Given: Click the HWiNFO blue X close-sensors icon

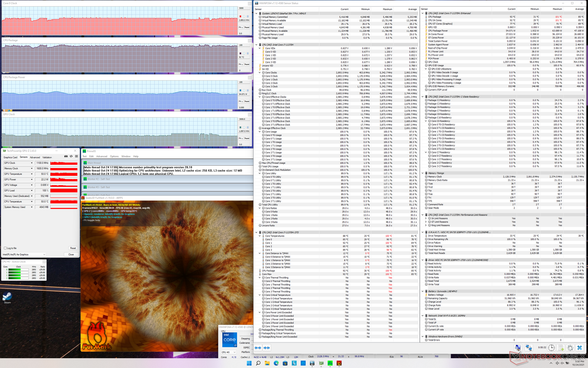Looking at the screenshot, I should (579, 348).
